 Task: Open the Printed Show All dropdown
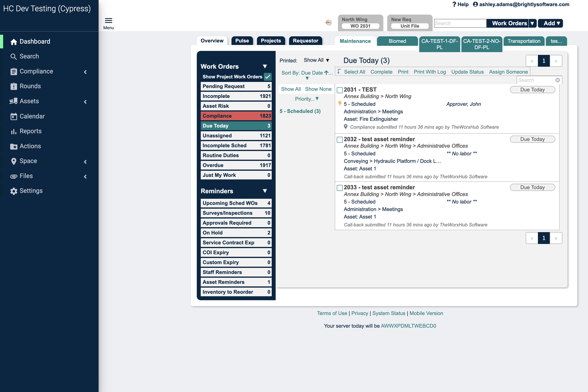click(316, 60)
